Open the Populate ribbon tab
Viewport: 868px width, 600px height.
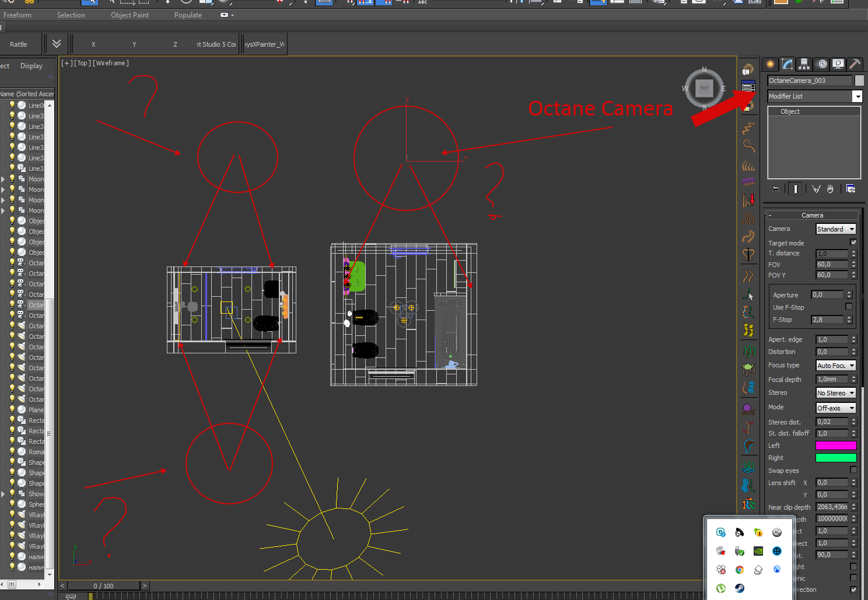tap(188, 15)
